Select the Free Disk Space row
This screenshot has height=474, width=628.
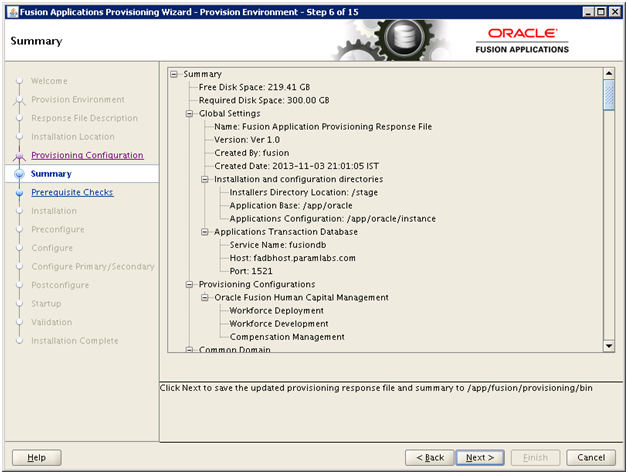point(254,87)
